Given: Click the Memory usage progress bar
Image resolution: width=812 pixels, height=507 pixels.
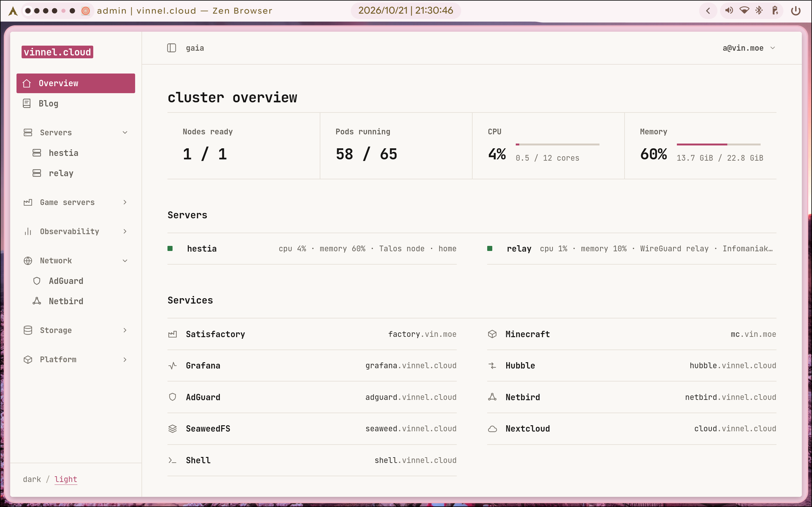Looking at the screenshot, I should pyautogui.click(x=718, y=144).
